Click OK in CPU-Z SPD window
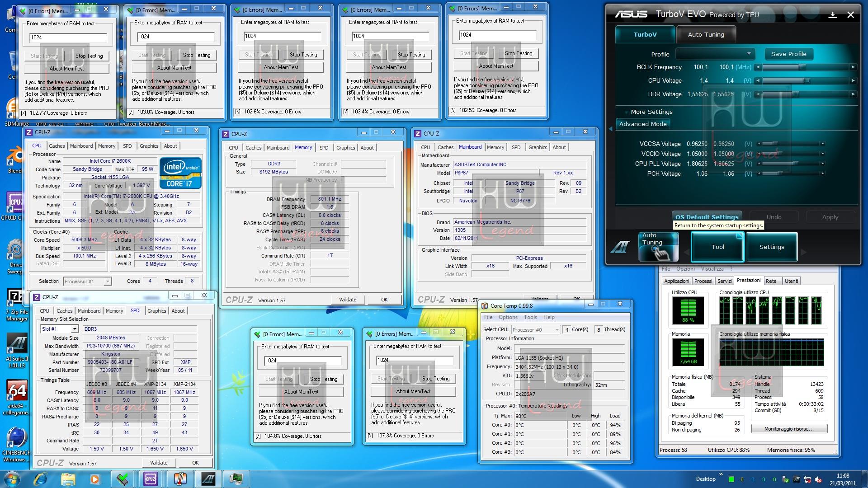This screenshot has width=868, height=488. tap(195, 463)
